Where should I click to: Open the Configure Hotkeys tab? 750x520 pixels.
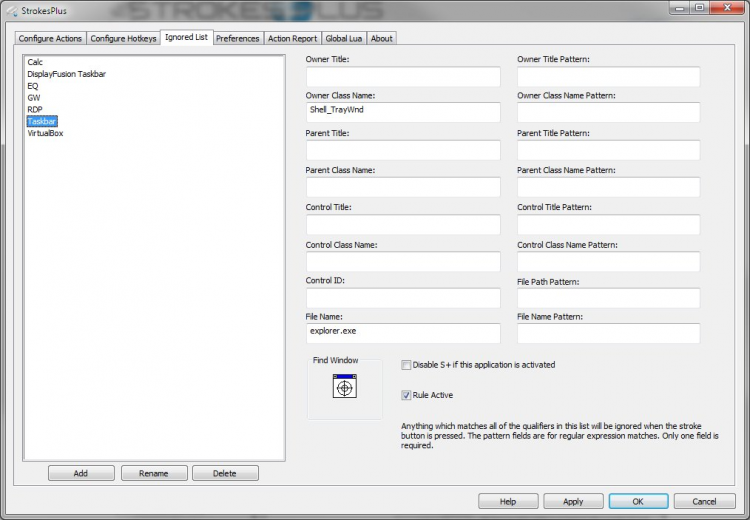(x=123, y=38)
